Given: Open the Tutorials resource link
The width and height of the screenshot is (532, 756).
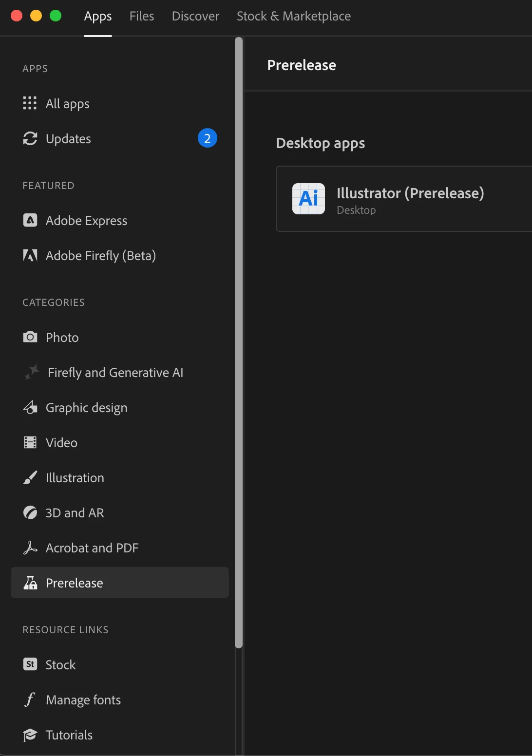Looking at the screenshot, I should [x=120, y=735].
